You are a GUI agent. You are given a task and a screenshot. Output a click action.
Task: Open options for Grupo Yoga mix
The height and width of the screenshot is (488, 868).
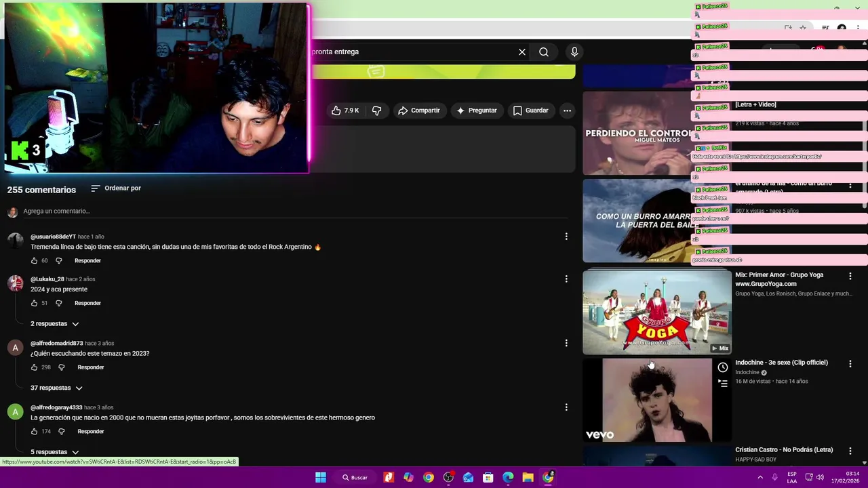pos(850,276)
